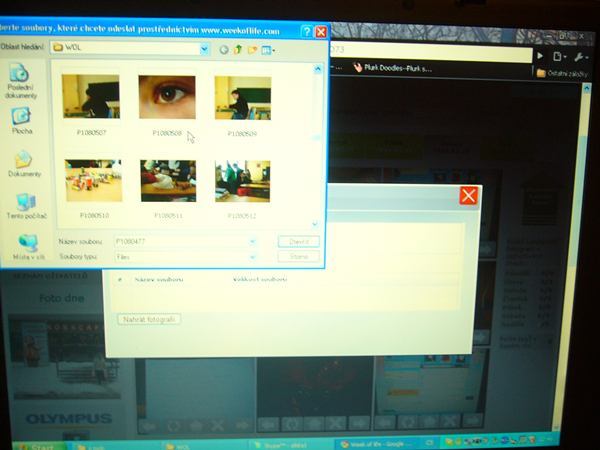The width and height of the screenshot is (600, 450).
Task: Select thumbnail P1080511
Action: (168, 189)
